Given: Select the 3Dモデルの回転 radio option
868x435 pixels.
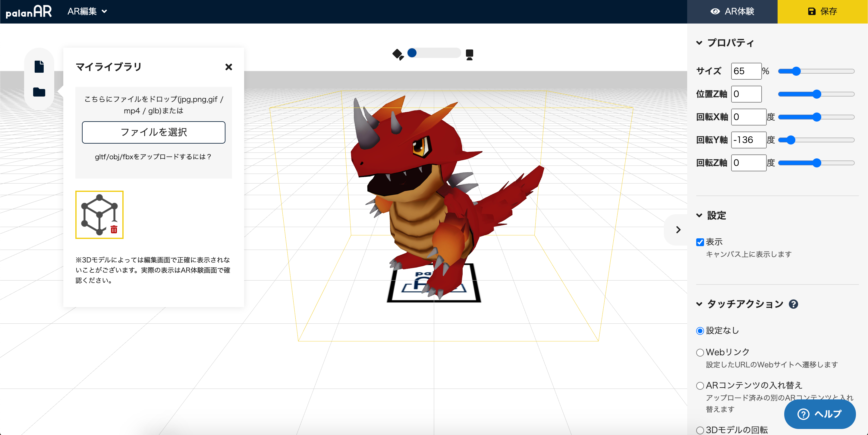Looking at the screenshot, I should click(700, 430).
